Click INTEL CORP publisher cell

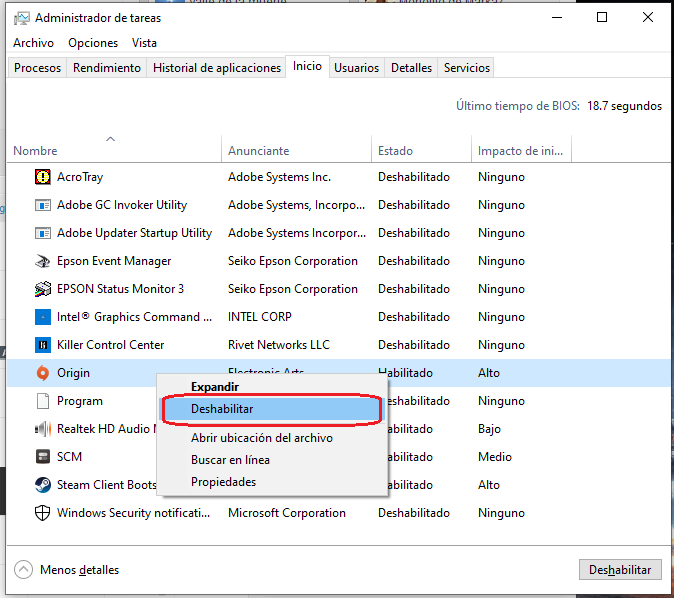260,317
